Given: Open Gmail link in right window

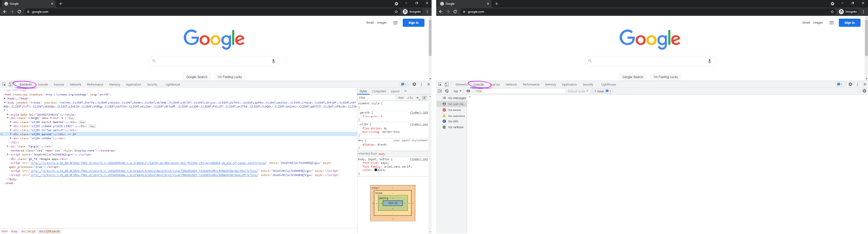Looking at the screenshot, I should pyautogui.click(x=806, y=22).
